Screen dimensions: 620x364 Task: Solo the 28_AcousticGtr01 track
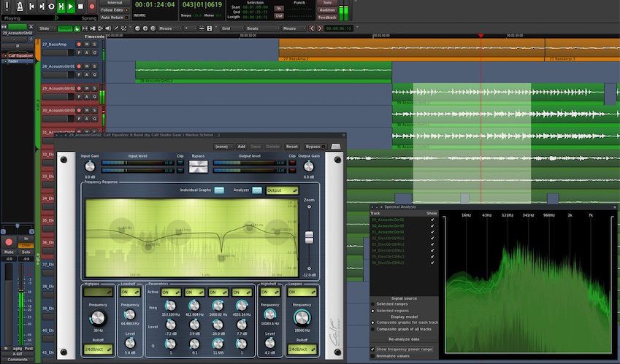point(94,66)
